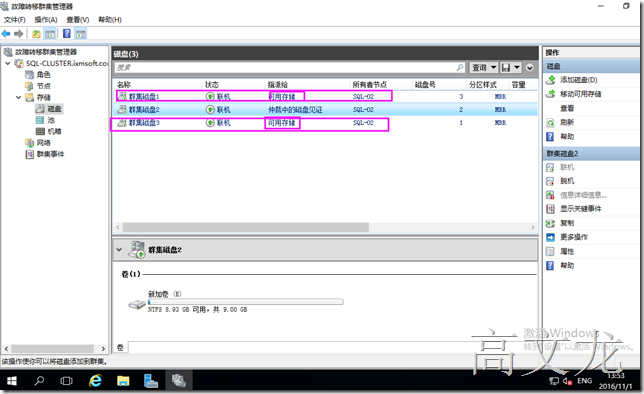Sort disks by the 状态 column header
This screenshot has width=644, height=394.
(x=212, y=85)
